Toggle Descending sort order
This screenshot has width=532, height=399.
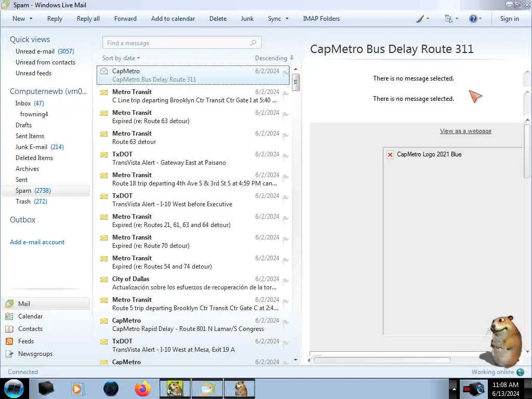(x=274, y=58)
